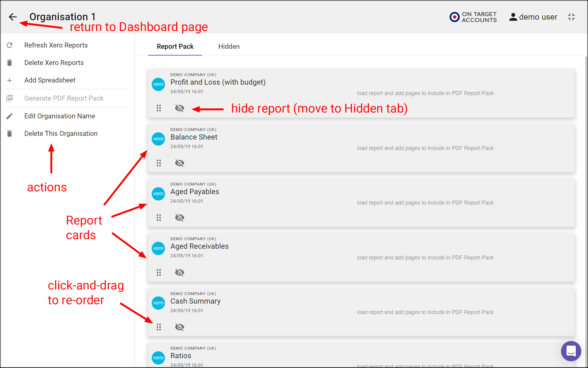Open the chat support bubble
Screen dimensions: 588x368
(571, 351)
